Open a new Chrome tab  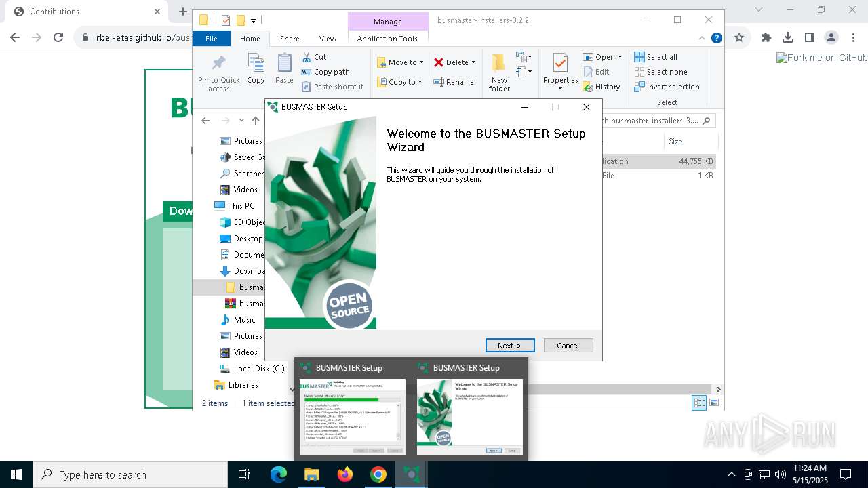[182, 11]
